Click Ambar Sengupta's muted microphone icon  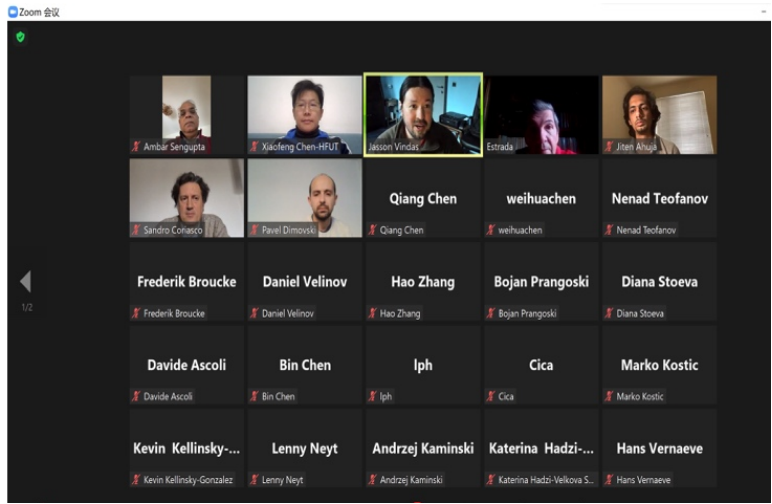coord(136,146)
